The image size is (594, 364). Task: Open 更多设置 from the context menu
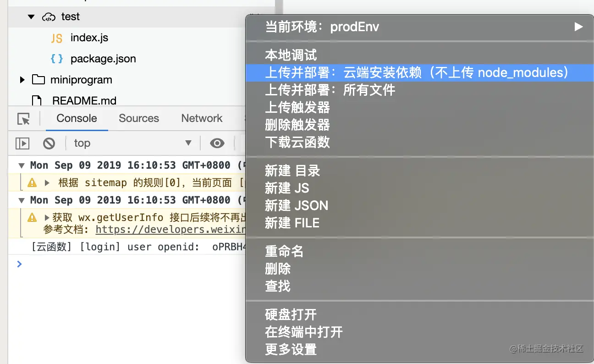291,349
